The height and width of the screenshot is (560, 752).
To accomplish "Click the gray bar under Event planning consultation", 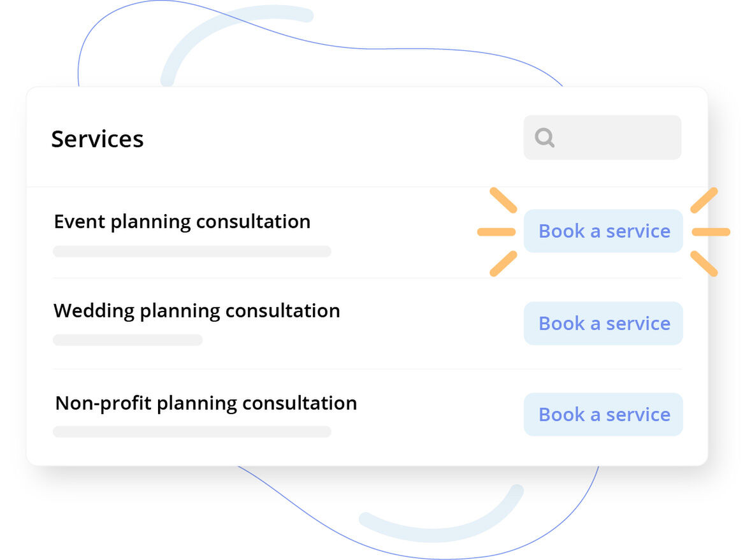I will (x=192, y=251).
